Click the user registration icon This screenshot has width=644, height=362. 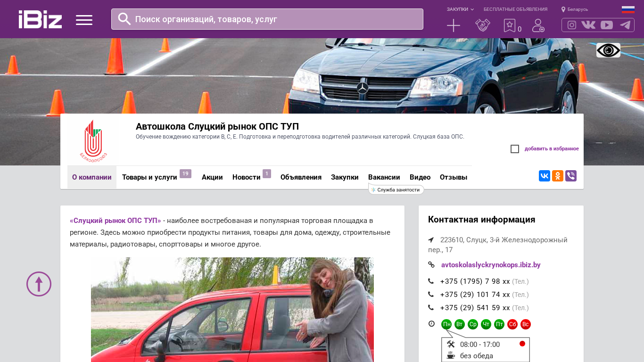538,25
